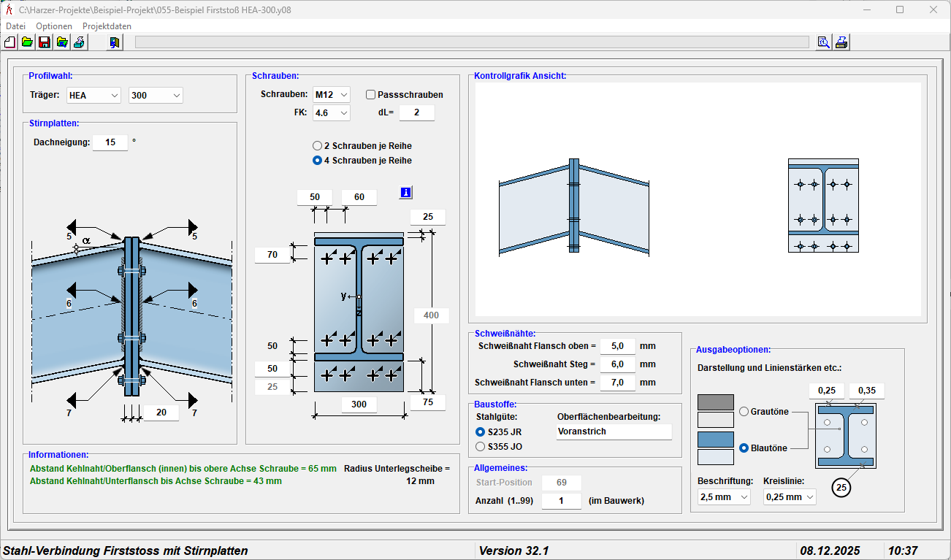Click the blue color swatch for Blautöne
Viewport: 951px width, 560px height.
[x=716, y=440]
